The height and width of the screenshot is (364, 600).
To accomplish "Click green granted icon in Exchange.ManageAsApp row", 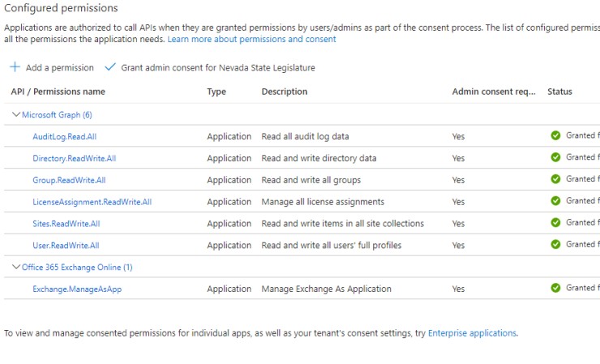I will [555, 288].
